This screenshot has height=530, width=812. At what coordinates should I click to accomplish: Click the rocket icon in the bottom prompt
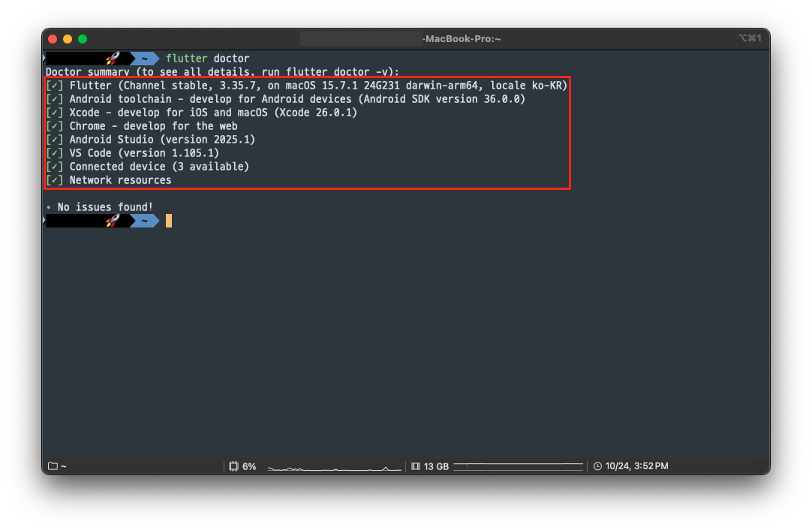coord(113,221)
